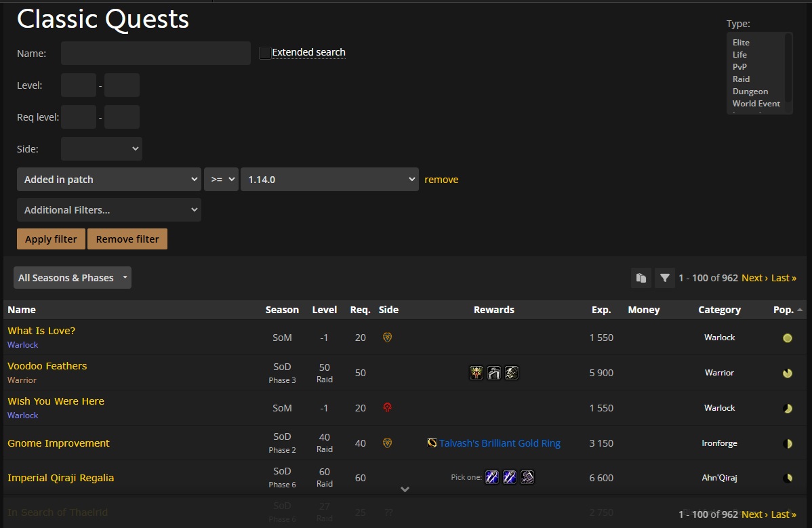Screen dimensions: 812x528
Task: Open Talvash's Brilliant Gold Ring reward link
Action: tap(500, 443)
